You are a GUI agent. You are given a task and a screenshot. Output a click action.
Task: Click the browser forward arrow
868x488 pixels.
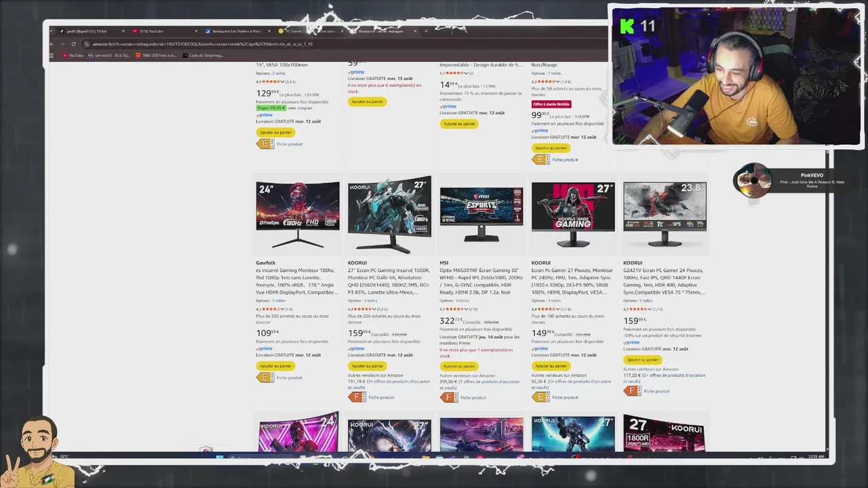point(63,44)
